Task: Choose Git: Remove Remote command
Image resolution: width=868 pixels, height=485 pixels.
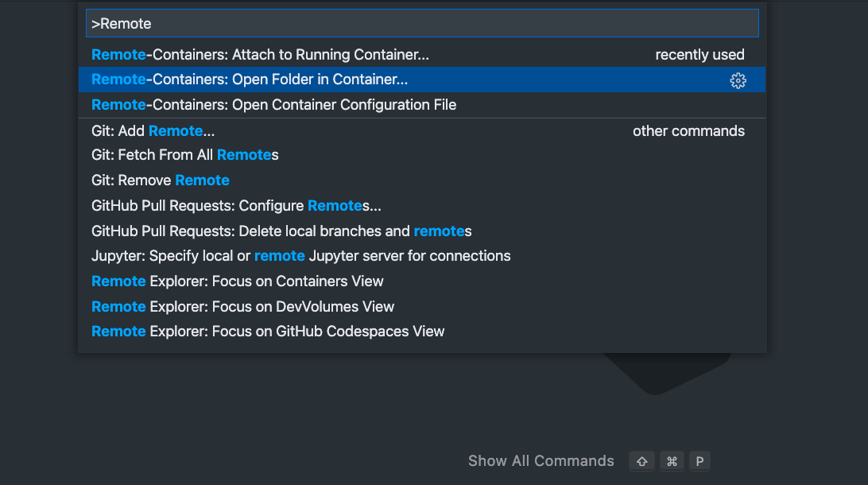Action: [422, 180]
